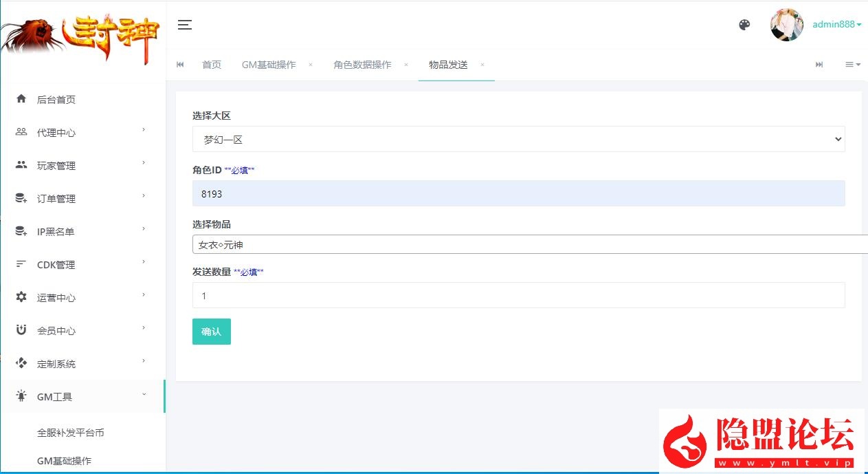Click the 玩家管理 people icon
The height and width of the screenshot is (474, 868).
[x=21, y=165]
